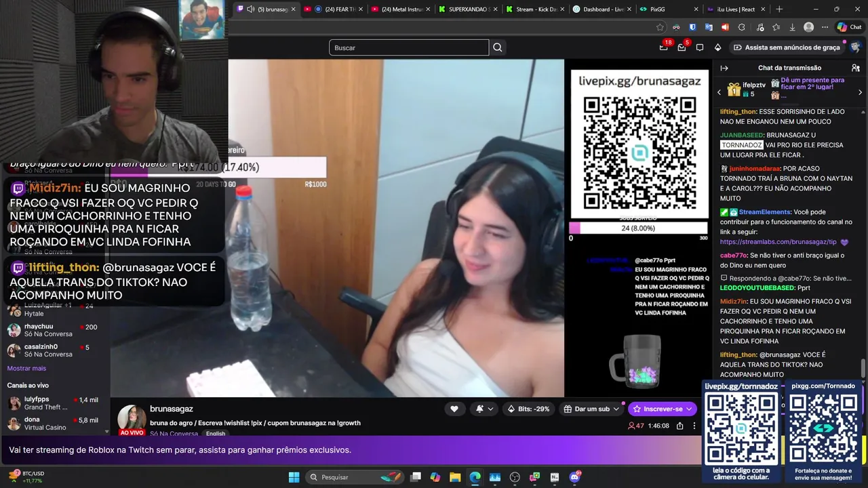Share the brunasagaz stream

[x=679, y=426]
